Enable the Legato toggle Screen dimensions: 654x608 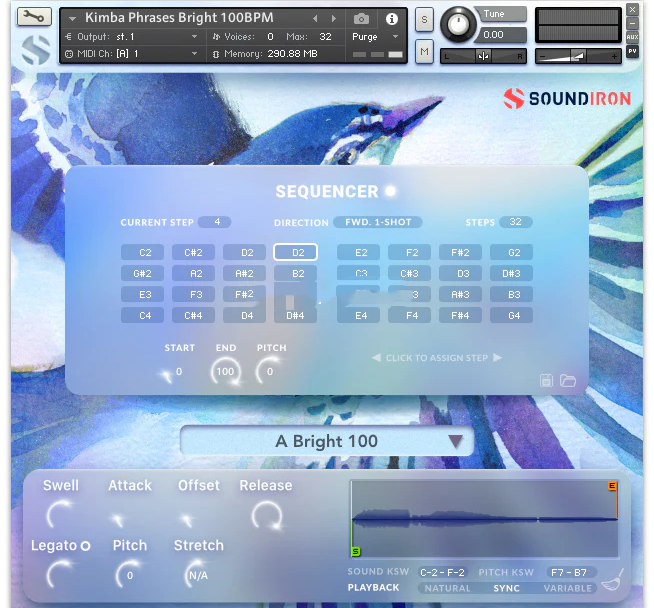pyautogui.click(x=86, y=546)
